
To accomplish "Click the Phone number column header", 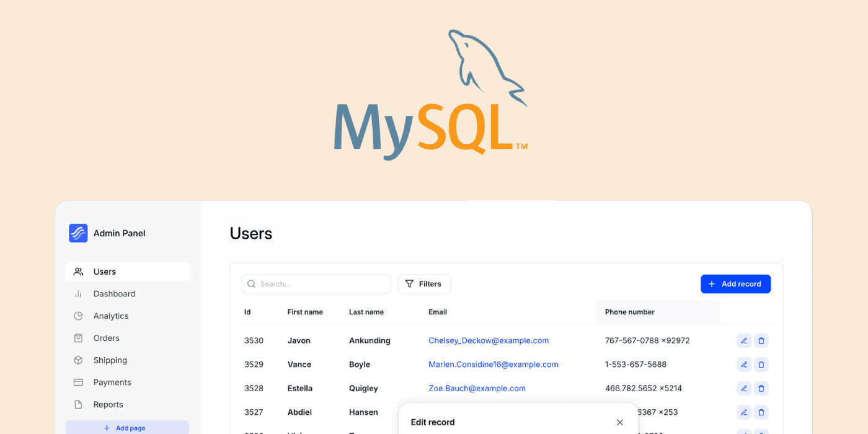I will click(630, 312).
